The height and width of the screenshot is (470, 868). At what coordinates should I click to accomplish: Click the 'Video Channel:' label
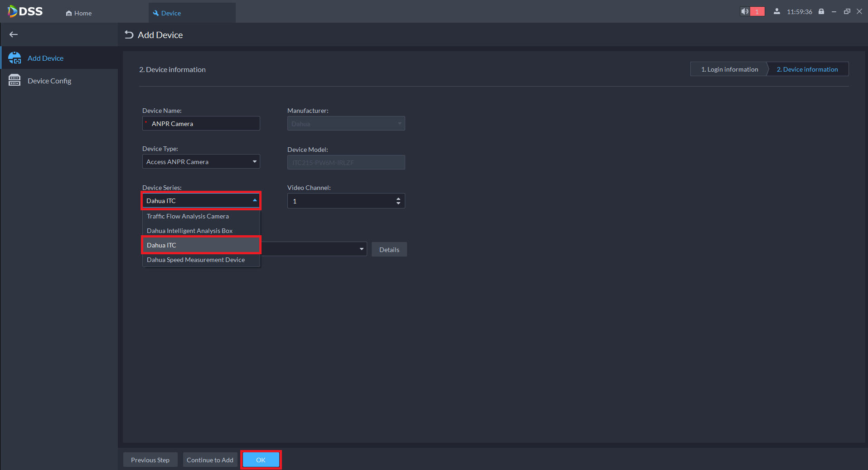(x=309, y=188)
